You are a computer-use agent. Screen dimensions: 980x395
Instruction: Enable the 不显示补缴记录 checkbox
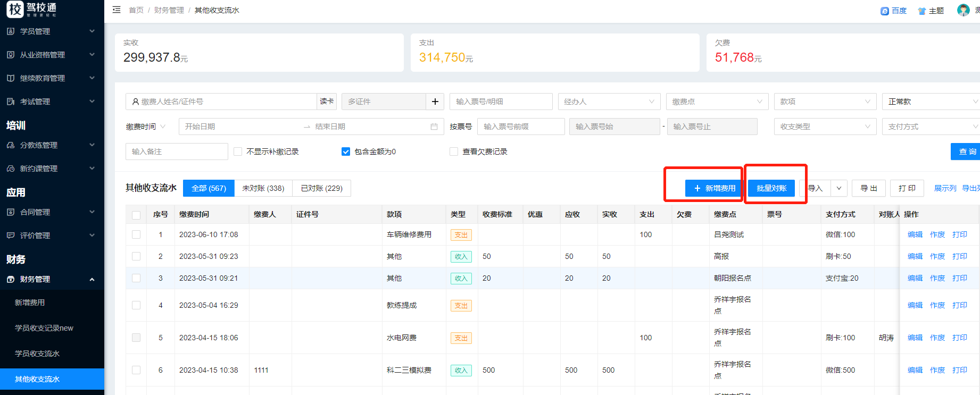[238, 152]
